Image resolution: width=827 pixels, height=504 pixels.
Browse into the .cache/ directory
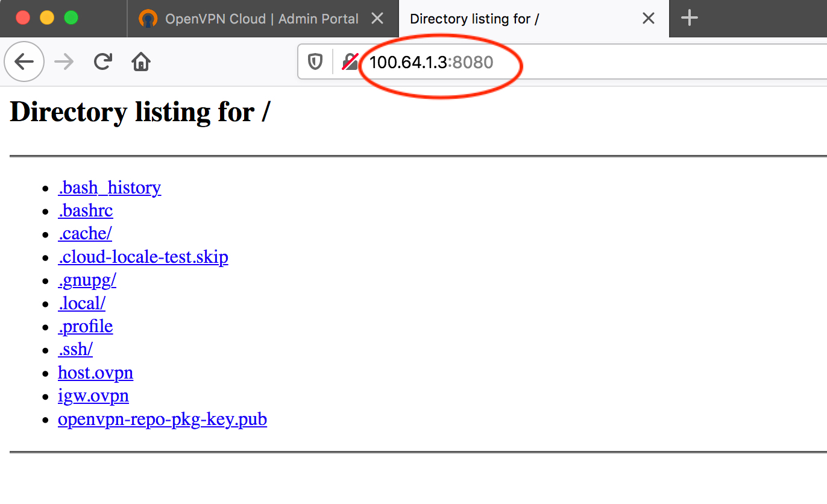tap(85, 234)
